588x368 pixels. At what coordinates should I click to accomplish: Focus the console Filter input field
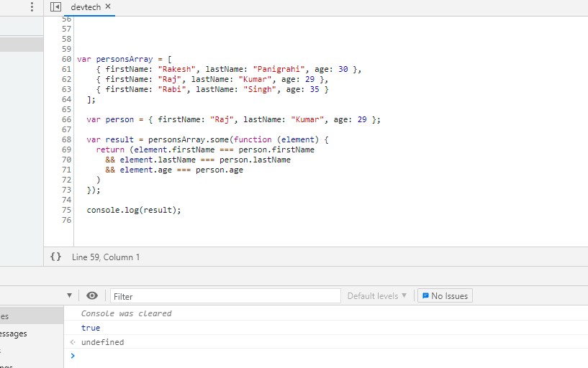pos(225,296)
